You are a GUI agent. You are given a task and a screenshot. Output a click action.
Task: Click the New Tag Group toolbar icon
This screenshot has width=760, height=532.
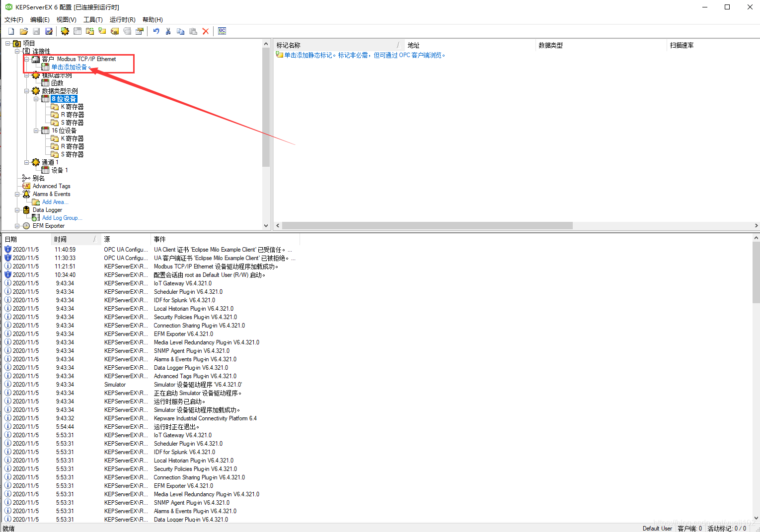[90, 31]
